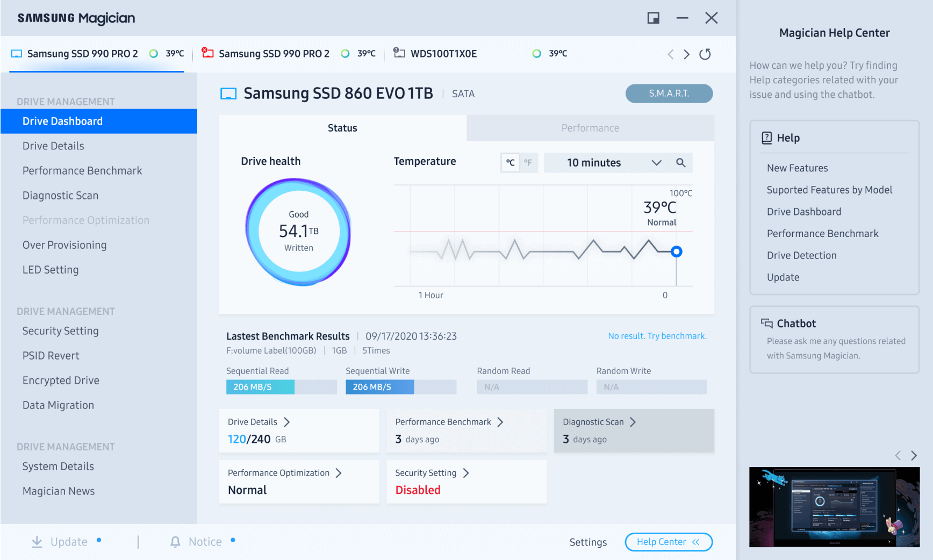Open the 10 minutes time range dropdown
This screenshot has width=933, height=560.
606,163
